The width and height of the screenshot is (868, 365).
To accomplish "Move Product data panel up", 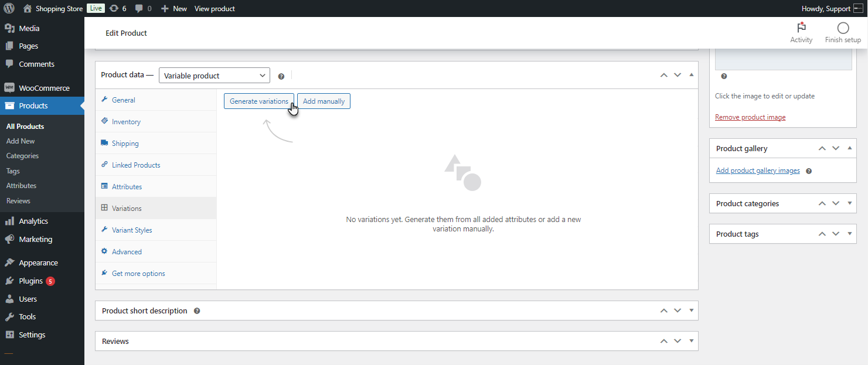I will click(x=663, y=75).
